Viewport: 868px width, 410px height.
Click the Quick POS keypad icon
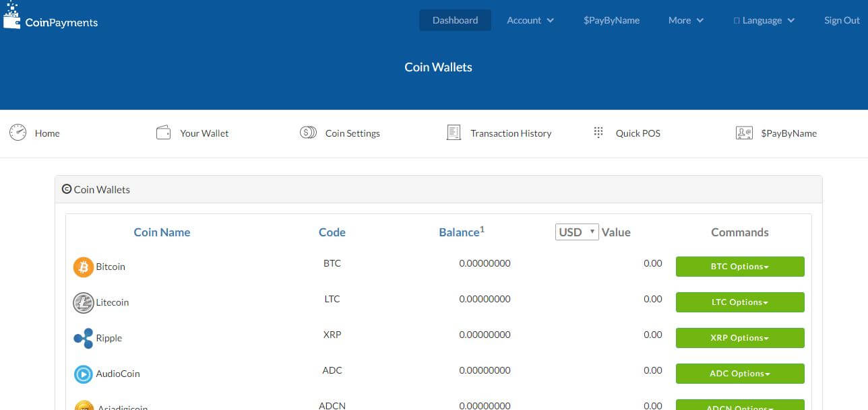click(598, 133)
